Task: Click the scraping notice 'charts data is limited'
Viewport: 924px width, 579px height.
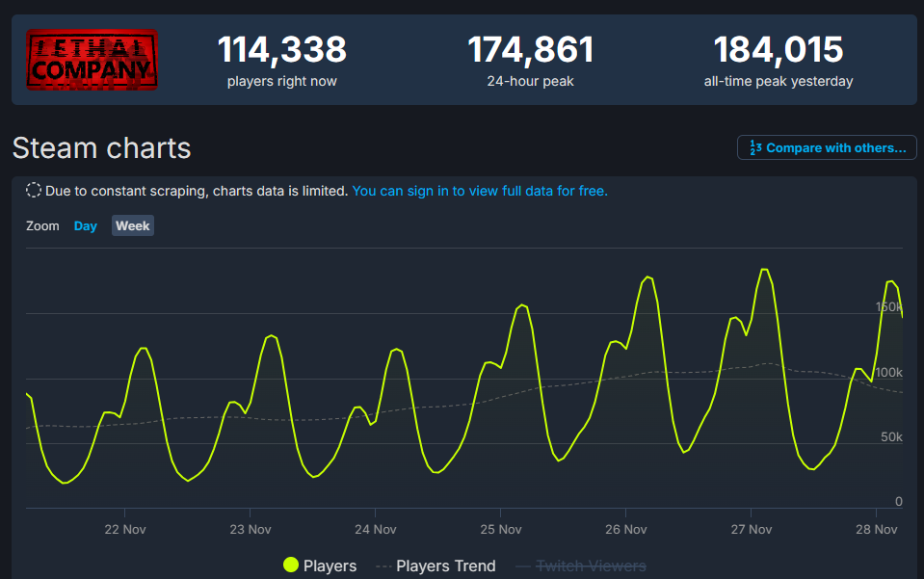Action: click(280, 191)
